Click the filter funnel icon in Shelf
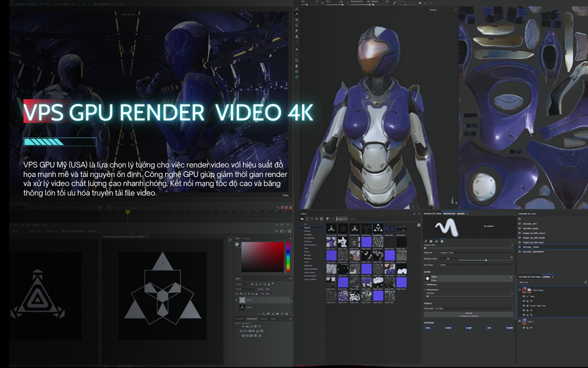Image resolution: width=588 pixels, height=368 pixels. (327, 219)
